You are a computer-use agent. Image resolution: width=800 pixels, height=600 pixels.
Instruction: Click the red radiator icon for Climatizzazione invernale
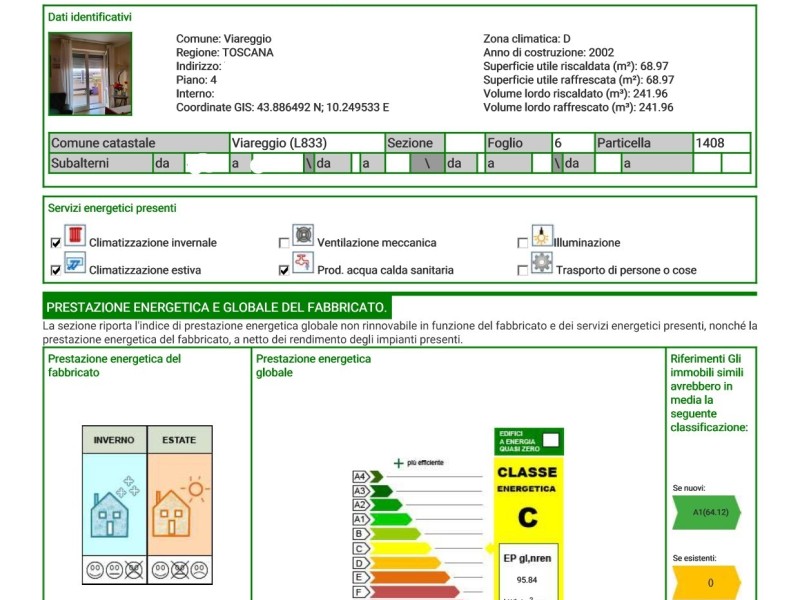pos(75,235)
